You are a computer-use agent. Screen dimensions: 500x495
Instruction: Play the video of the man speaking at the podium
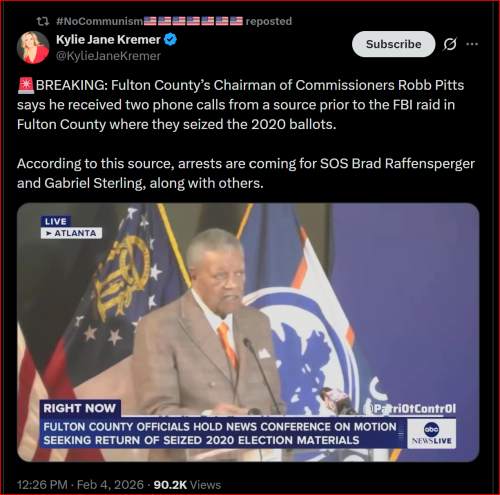point(248,332)
